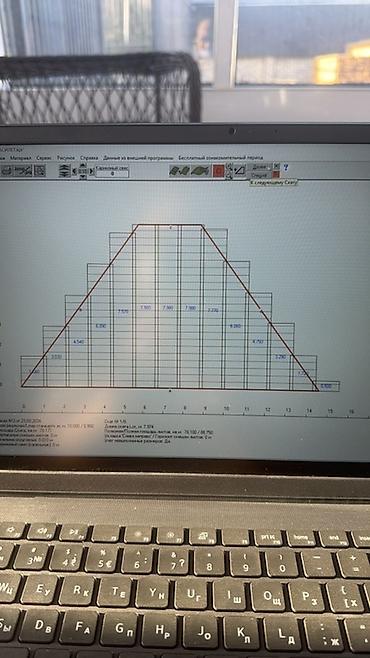
Task: Click the second green roofing sheet icon
Action: tap(185, 171)
